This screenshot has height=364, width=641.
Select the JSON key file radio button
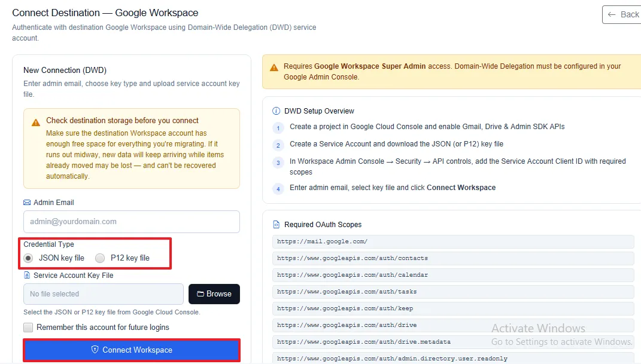(x=28, y=258)
